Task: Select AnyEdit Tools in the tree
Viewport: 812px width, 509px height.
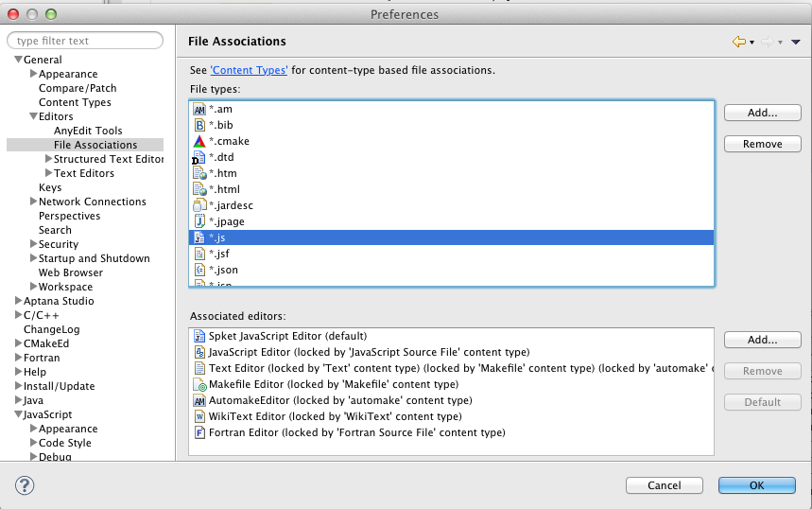Action: click(88, 131)
